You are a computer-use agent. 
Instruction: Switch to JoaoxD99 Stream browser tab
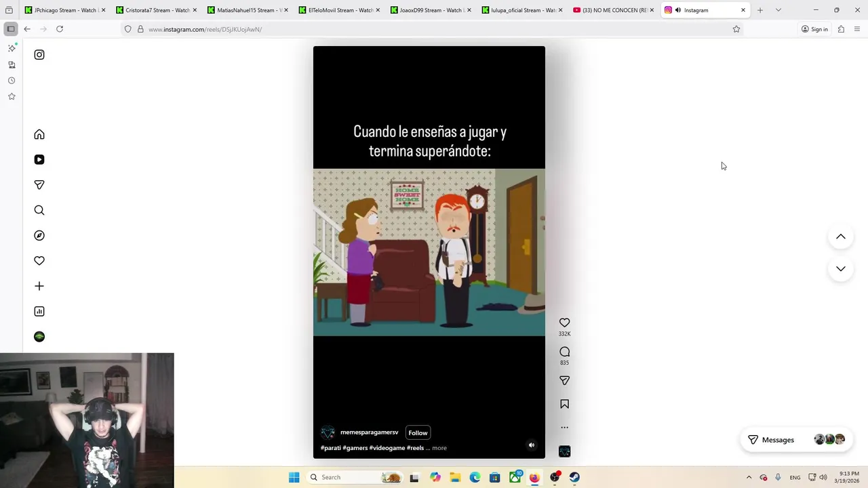[x=431, y=10]
